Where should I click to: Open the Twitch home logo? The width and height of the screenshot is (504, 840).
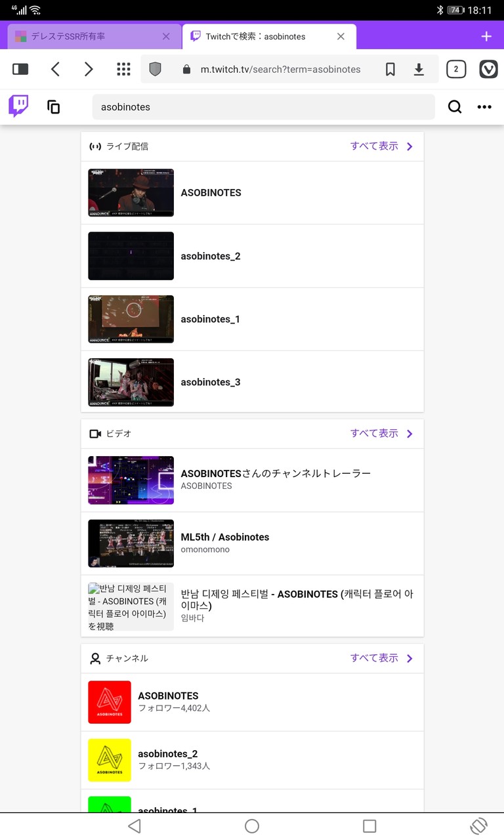pos(18,106)
